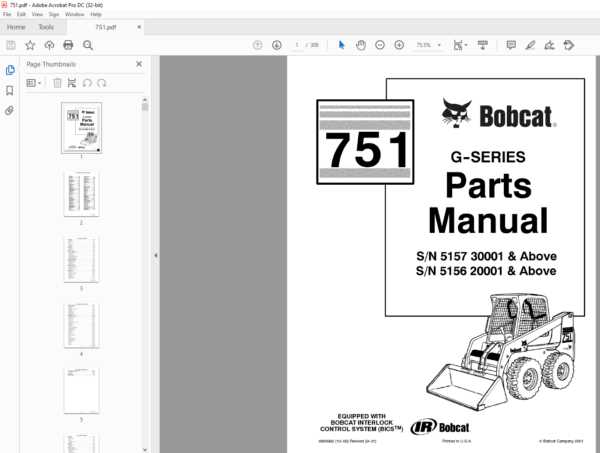
Task: Open the Help menu
Action: (96, 14)
